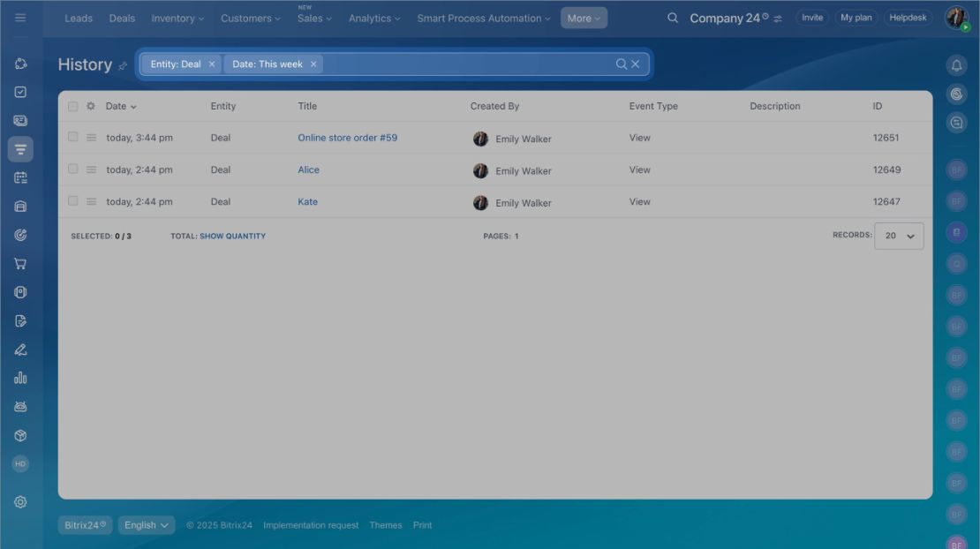Click the Bitrix24 footer button
The width and height of the screenshot is (980, 549).
coord(85,525)
